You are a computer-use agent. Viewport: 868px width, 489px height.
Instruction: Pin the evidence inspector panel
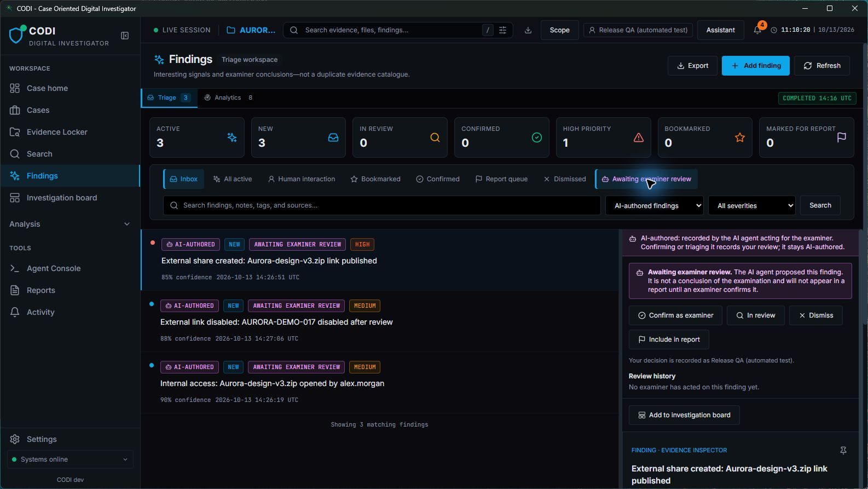pos(843,450)
